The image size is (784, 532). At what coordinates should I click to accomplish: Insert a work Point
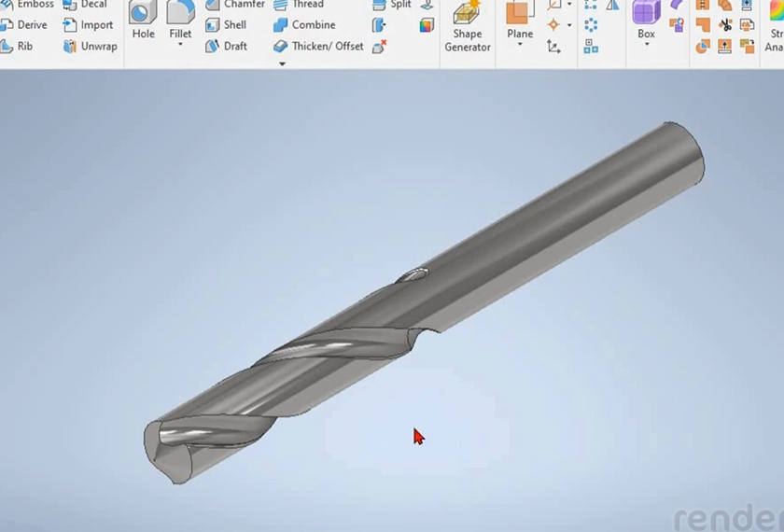click(554, 25)
